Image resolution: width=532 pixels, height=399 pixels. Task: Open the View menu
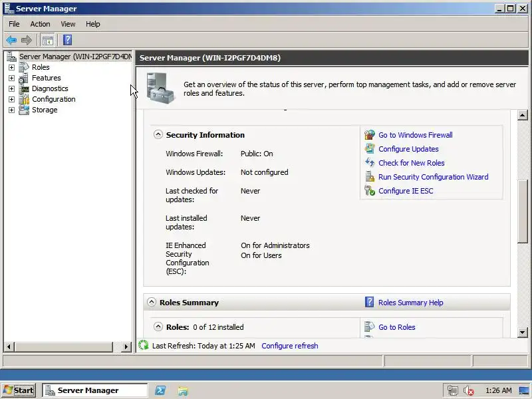tap(68, 24)
